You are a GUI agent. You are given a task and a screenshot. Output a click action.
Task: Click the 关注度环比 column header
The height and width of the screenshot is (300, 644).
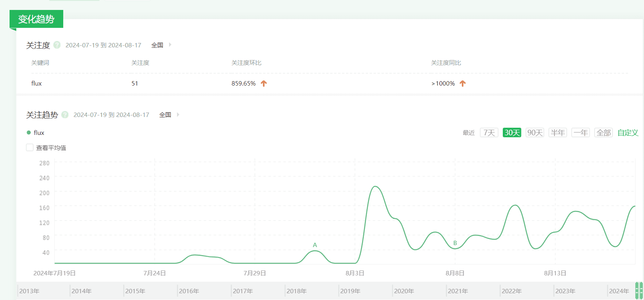pyautogui.click(x=247, y=63)
